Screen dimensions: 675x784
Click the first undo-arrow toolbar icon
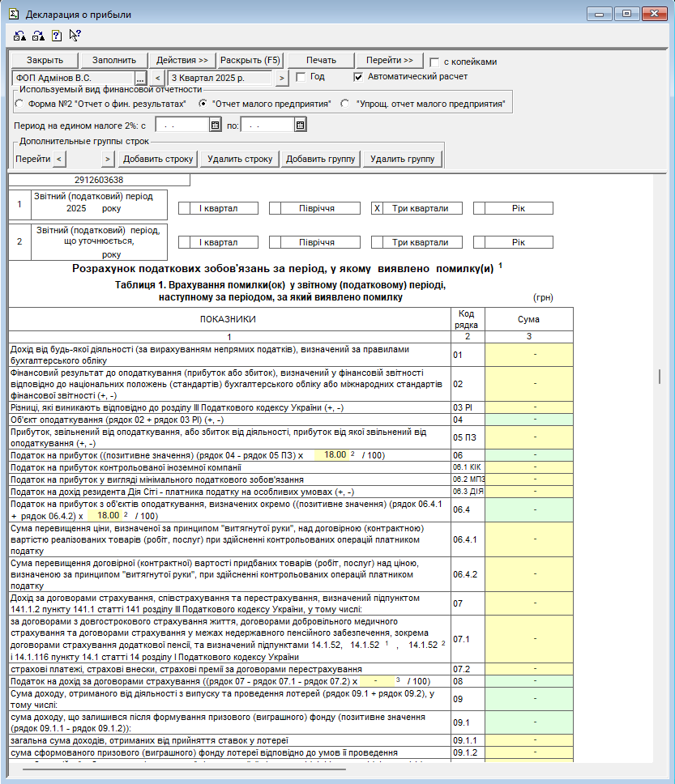coord(19,36)
